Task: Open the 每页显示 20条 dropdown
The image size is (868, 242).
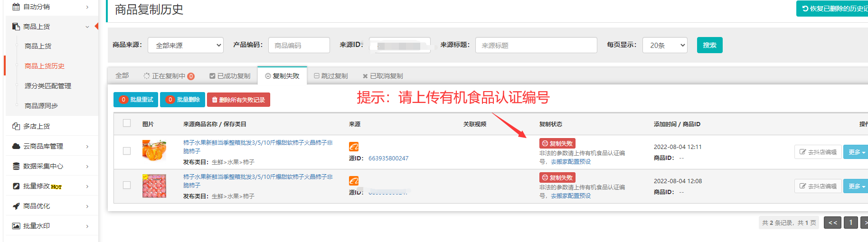Action: point(665,45)
